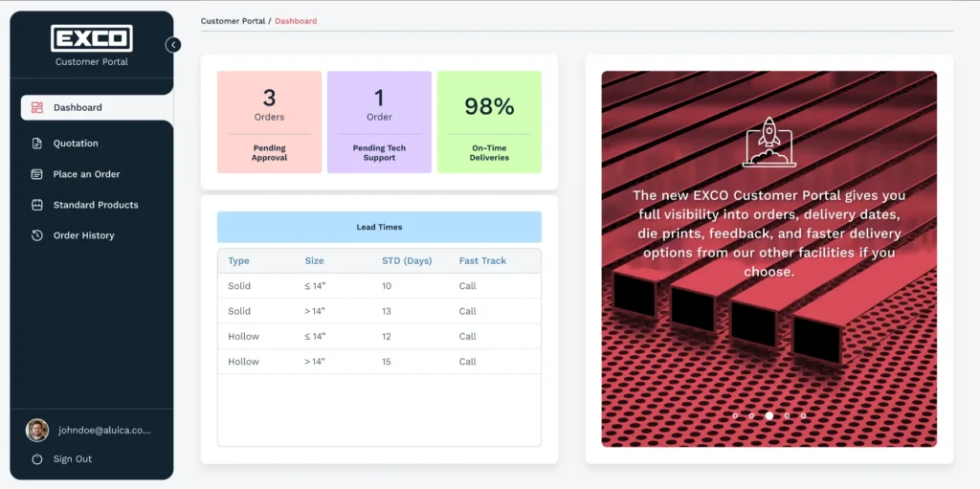Go to fourth carousel slide dot
Screen dimensions: 980x489
787,415
